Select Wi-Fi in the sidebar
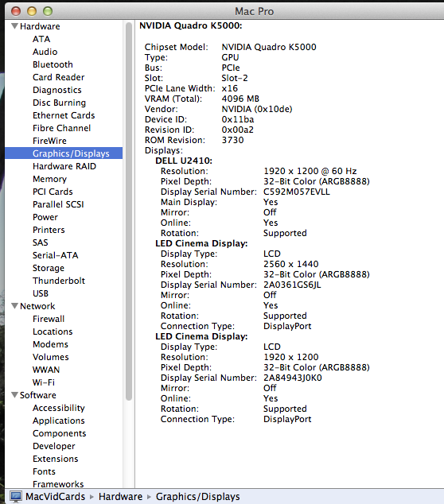Viewport: 444px width, 504px height. click(44, 382)
